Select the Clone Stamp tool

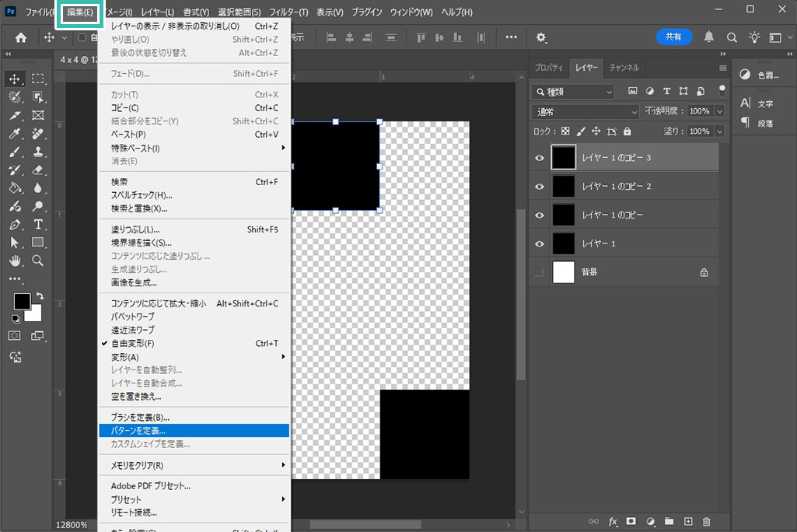pyautogui.click(x=37, y=152)
